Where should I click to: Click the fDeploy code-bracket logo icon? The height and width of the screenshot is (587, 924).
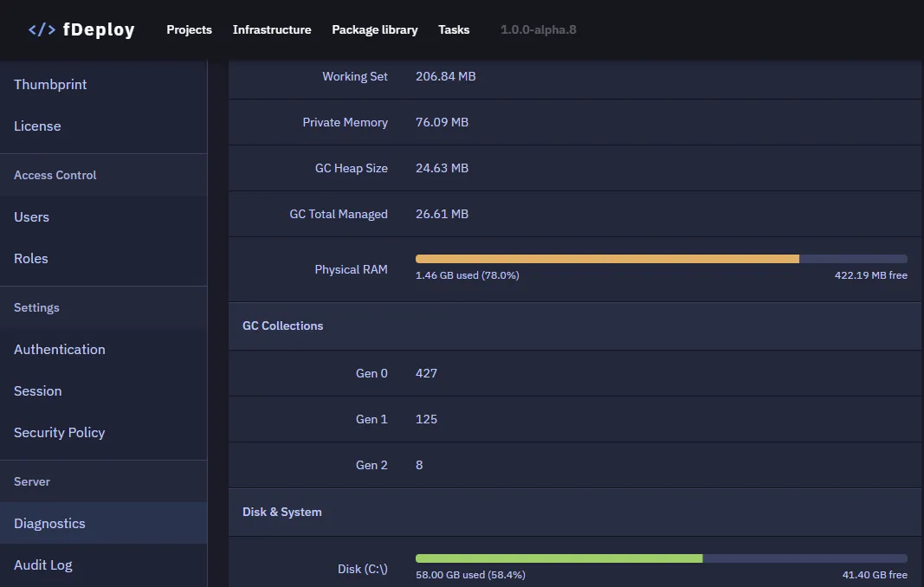pos(42,29)
